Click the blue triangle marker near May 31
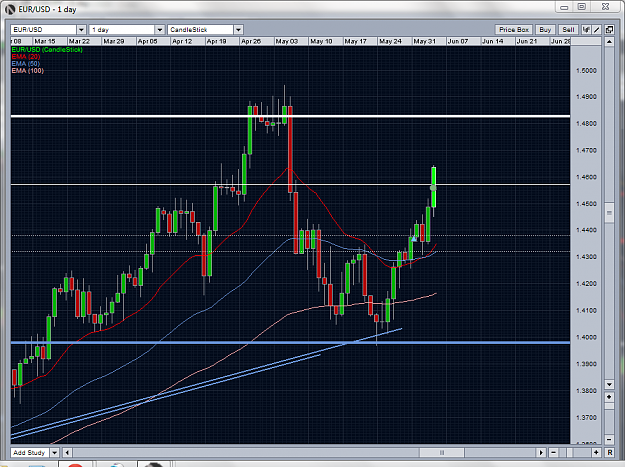 click(414, 239)
